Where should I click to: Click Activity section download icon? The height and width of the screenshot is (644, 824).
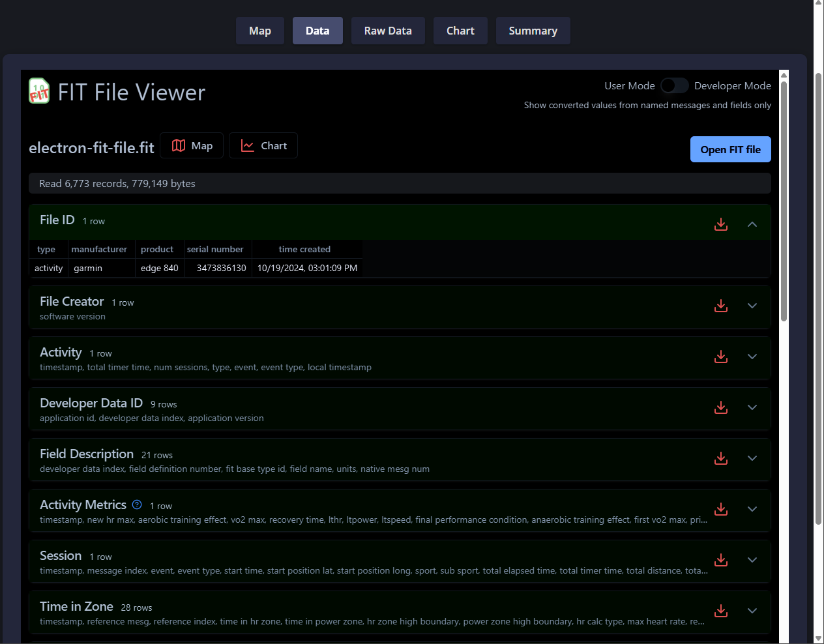click(721, 357)
